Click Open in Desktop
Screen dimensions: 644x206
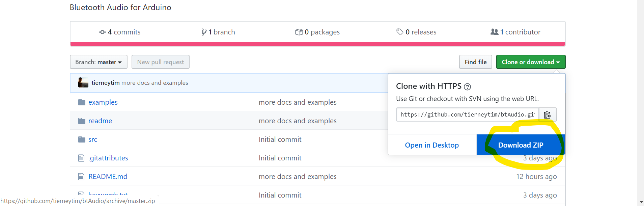point(432,145)
